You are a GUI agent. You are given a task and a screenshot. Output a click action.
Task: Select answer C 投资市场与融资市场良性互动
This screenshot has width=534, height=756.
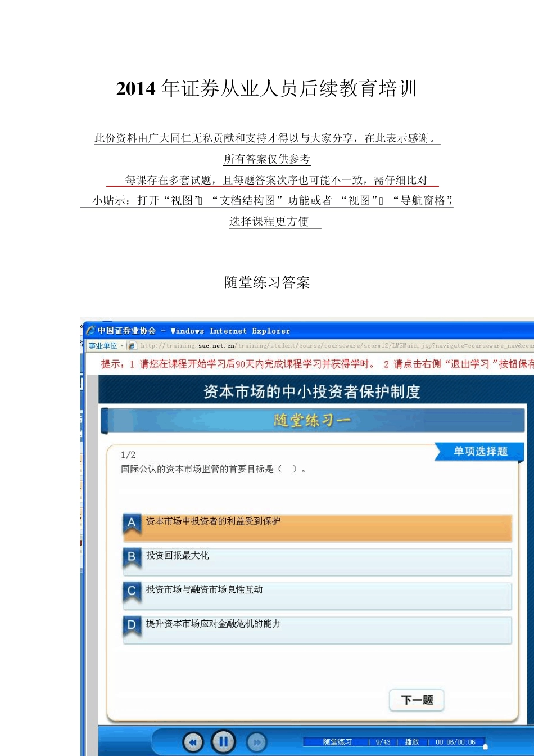pos(318,596)
